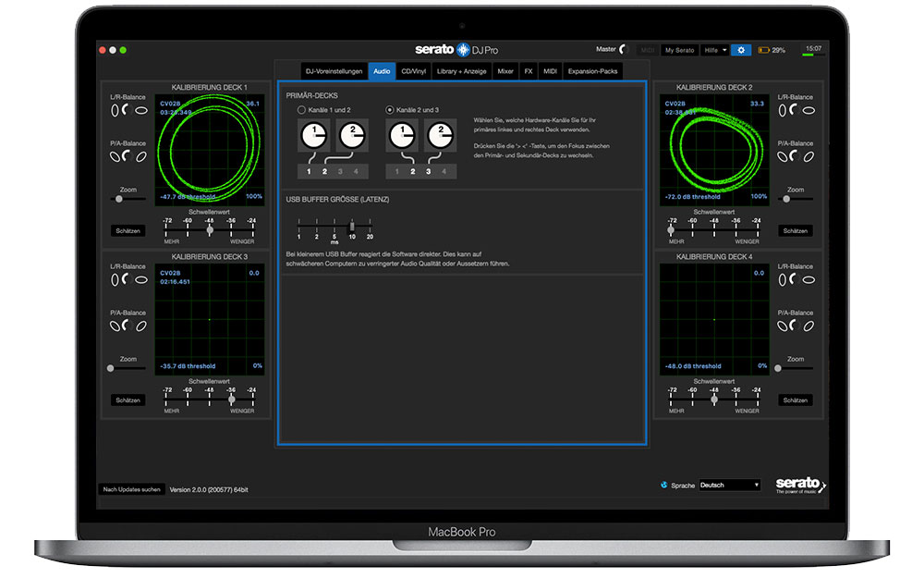
Task: Click the -35.7 dB threshold reading
Action: 188,366
